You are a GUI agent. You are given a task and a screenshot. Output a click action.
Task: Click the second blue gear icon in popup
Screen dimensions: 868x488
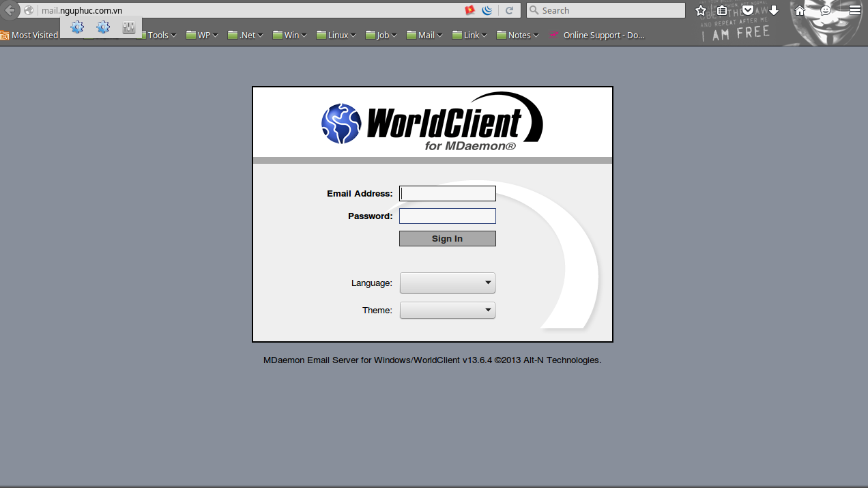point(103,27)
